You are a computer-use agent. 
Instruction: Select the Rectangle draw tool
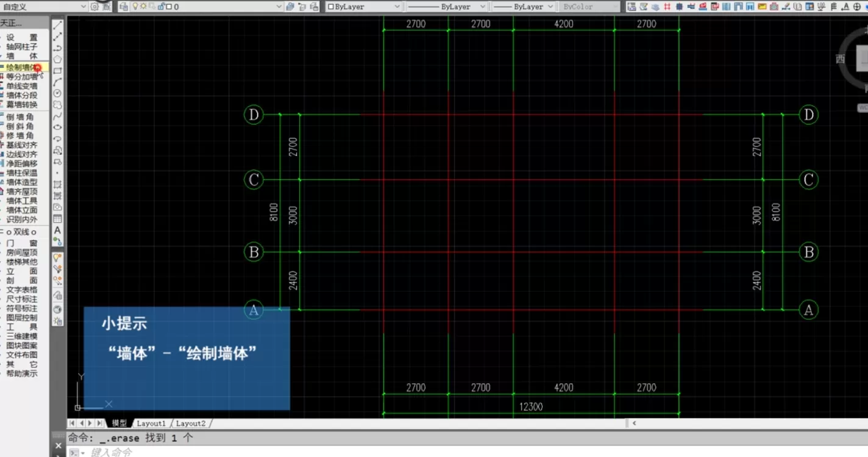click(57, 71)
